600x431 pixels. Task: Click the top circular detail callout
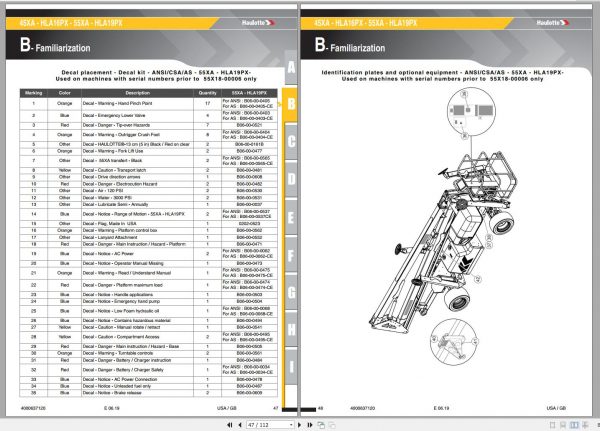pos(471,111)
